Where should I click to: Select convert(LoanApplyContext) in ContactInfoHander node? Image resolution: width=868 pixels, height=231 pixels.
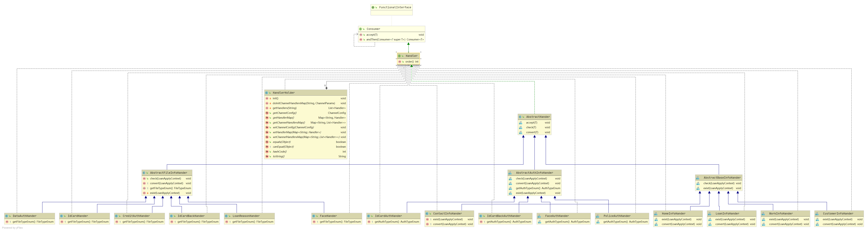pyautogui.click(x=449, y=224)
